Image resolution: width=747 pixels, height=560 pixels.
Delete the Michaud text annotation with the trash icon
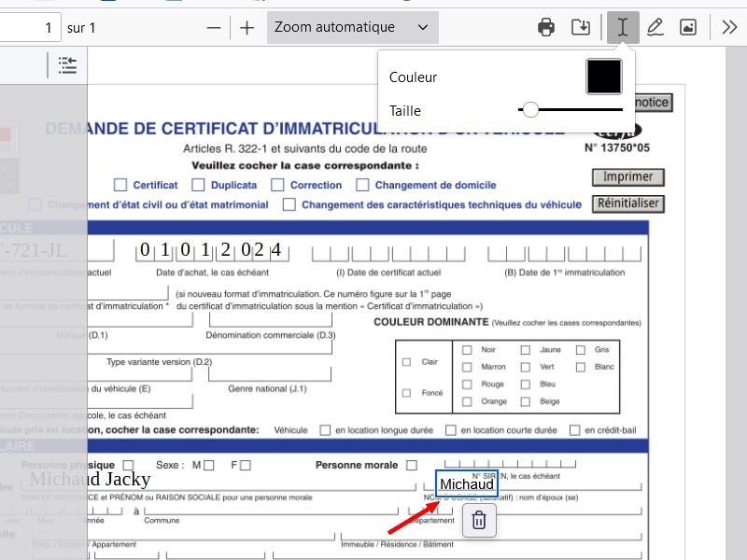click(479, 520)
